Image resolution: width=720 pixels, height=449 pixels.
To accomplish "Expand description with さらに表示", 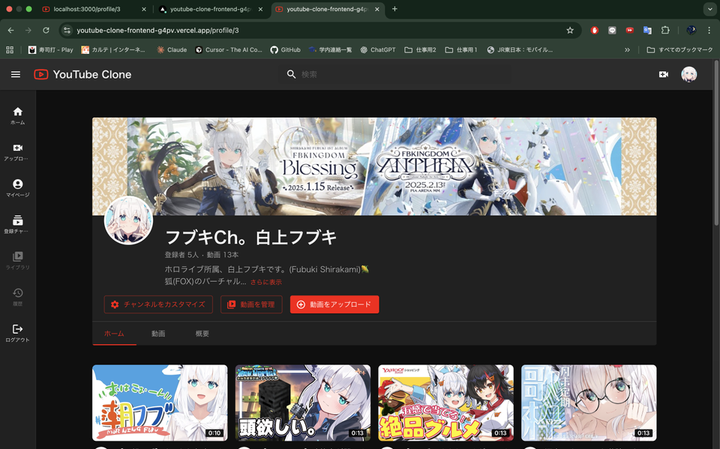I will (266, 282).
